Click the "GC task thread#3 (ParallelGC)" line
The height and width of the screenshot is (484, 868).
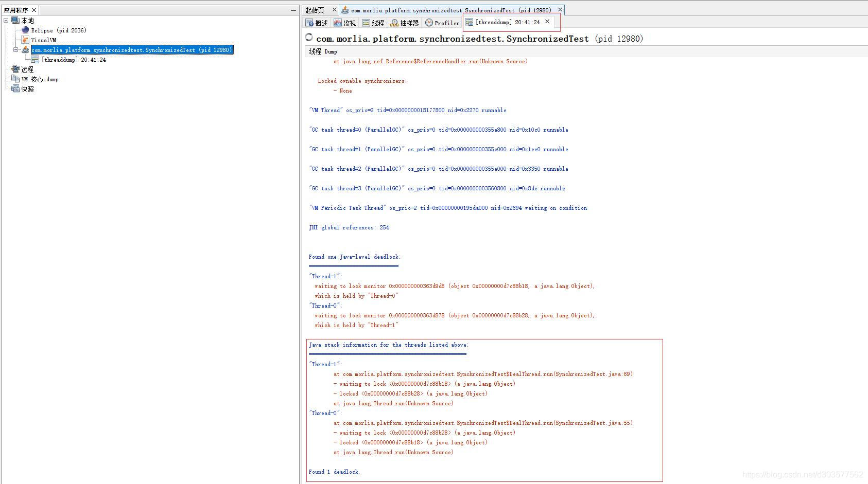(437, 188)
